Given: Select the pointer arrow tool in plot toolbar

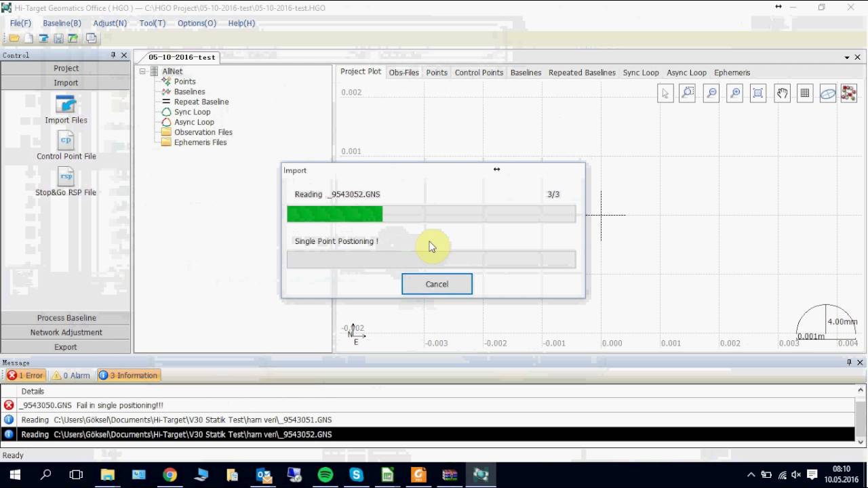Looking at the screenshot, I should [665, 94].
